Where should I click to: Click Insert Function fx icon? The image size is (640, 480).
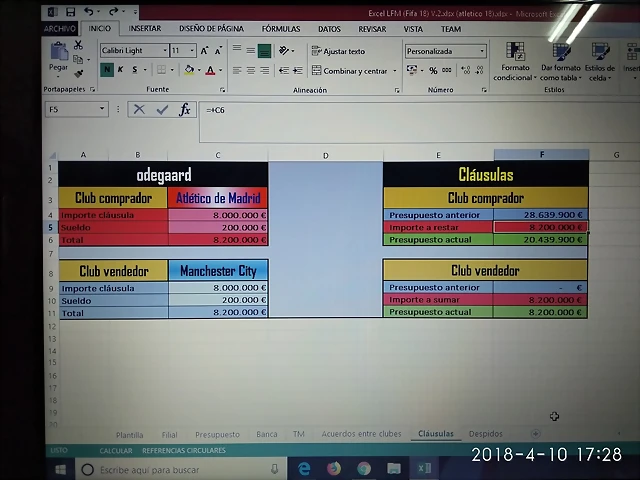click(x=184, y=109)
